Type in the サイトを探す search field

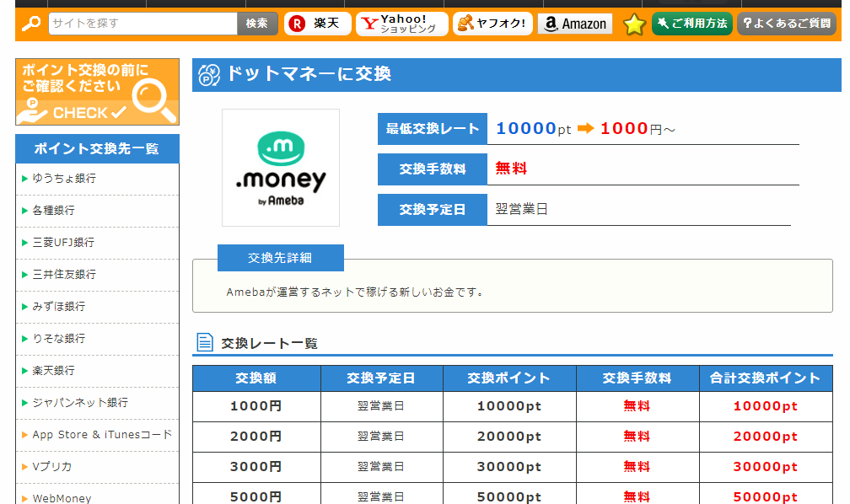[x=142, y=24]
